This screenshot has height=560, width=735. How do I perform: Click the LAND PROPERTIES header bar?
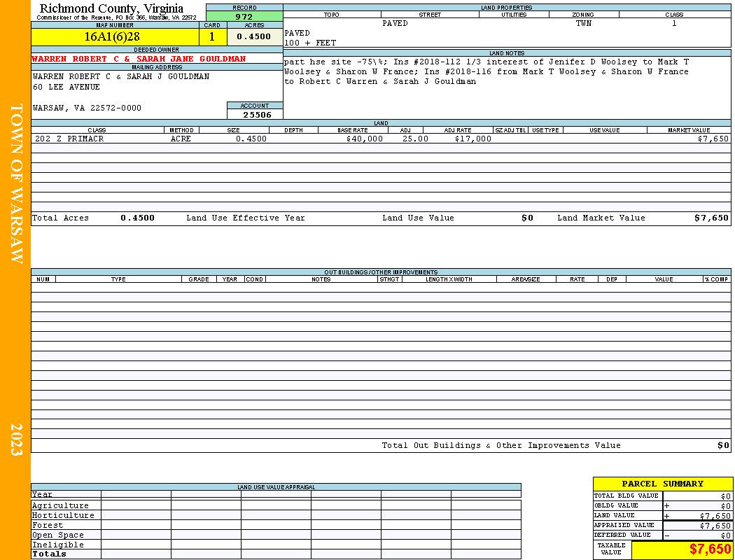(x=507, y=8)
